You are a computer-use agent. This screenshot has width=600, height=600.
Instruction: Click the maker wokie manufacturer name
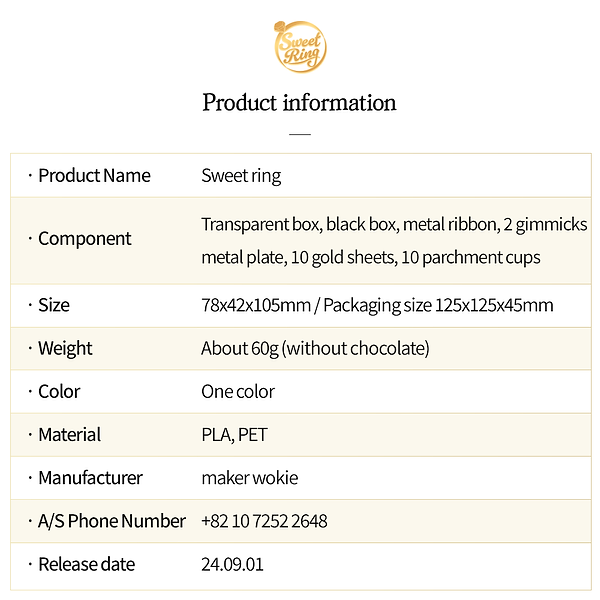click(x=250, y=478)
